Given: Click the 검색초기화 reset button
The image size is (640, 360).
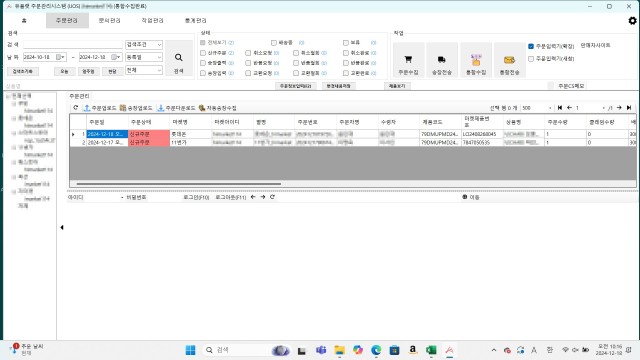Looking at the screenshot, I should [22, 71].
